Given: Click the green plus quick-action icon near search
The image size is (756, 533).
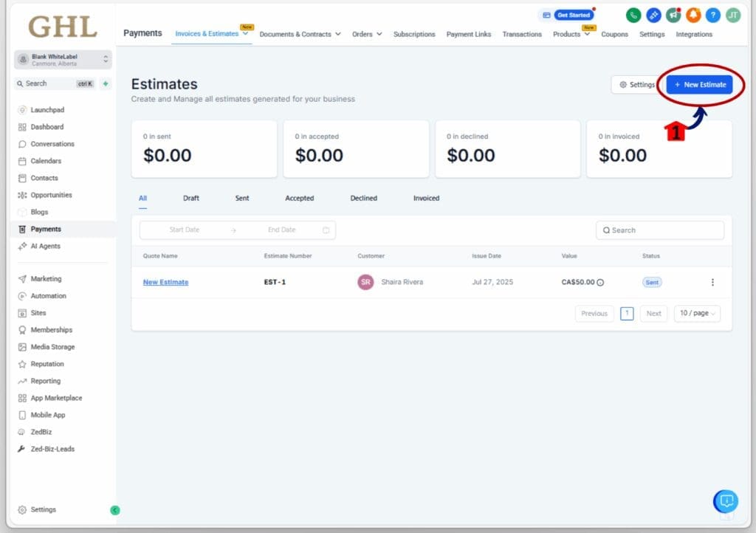Looking at the screenshot, I should [106, 83].
